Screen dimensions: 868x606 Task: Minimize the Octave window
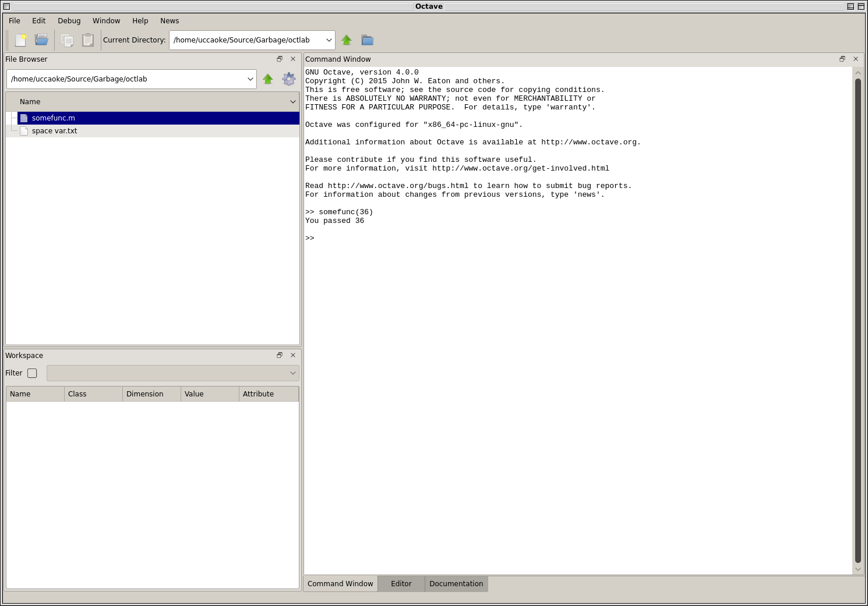[851, 6]
